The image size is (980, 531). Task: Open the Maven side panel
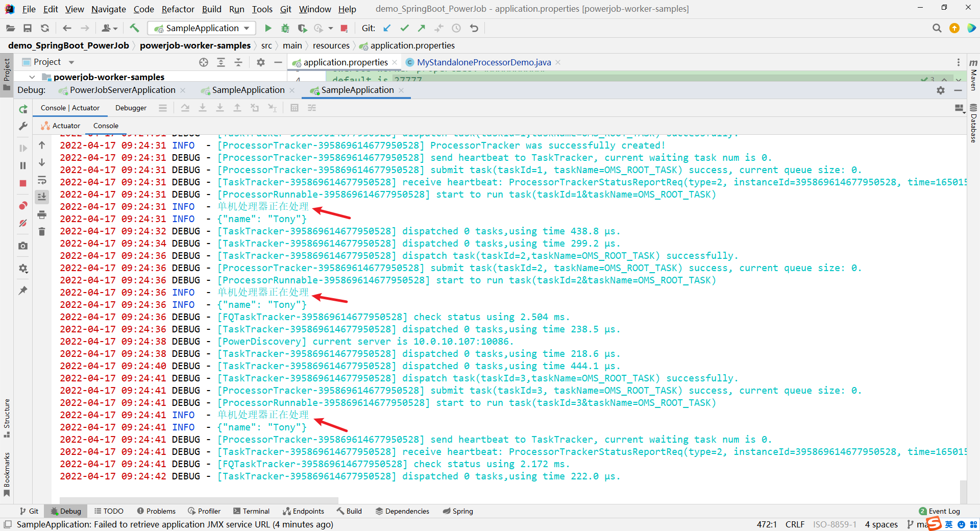point(973,75)
